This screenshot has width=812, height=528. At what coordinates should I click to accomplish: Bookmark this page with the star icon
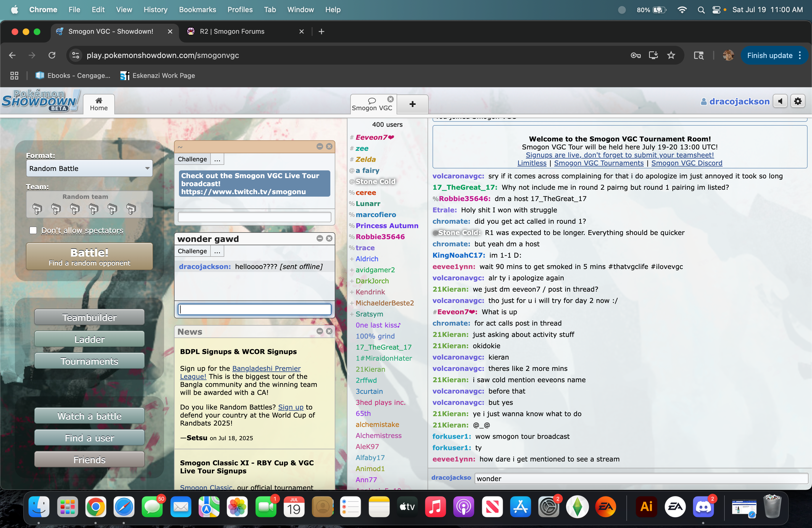(x=671, y=55)
